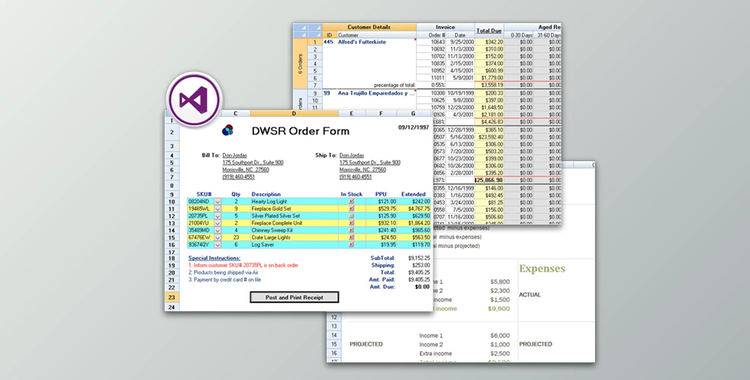
Task: Click the Expenses heading in budget sheet
Action: tap(542, 268)
